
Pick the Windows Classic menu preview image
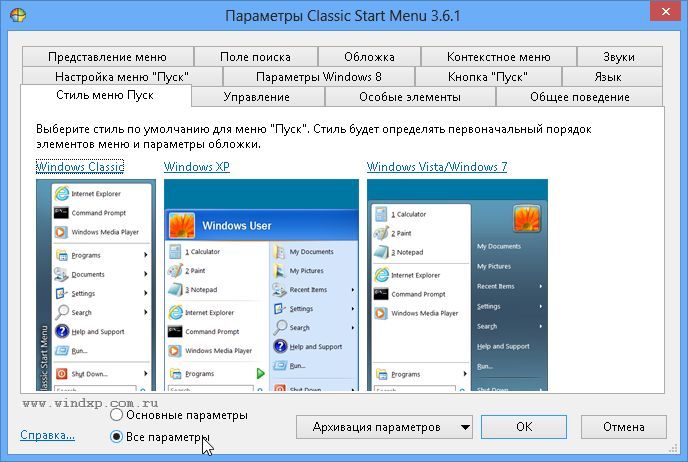pos(96,285)
